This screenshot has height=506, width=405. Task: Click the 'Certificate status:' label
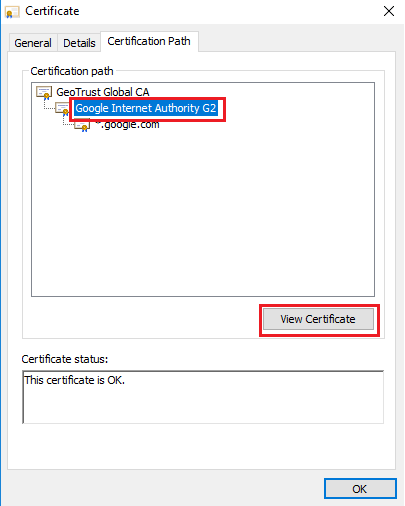pyautogui.click(x=65, y=359)
